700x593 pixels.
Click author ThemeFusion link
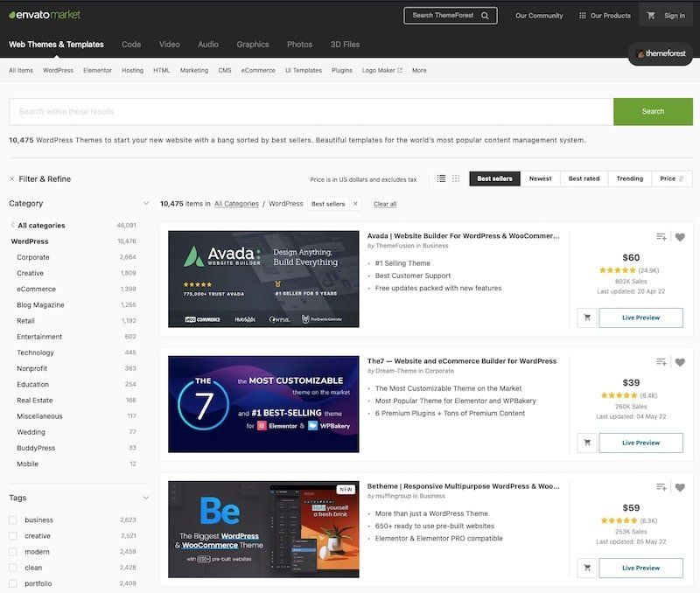pyautogui.click(x=395, y=246)
